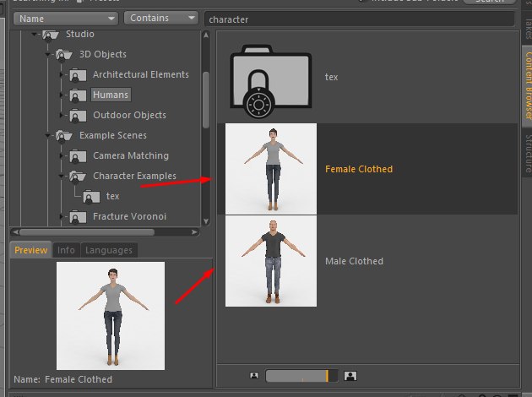The width and height of the screenshot is (532, 397).
Task: Select the Architectural Elements label
Action: tap(141, 74)
